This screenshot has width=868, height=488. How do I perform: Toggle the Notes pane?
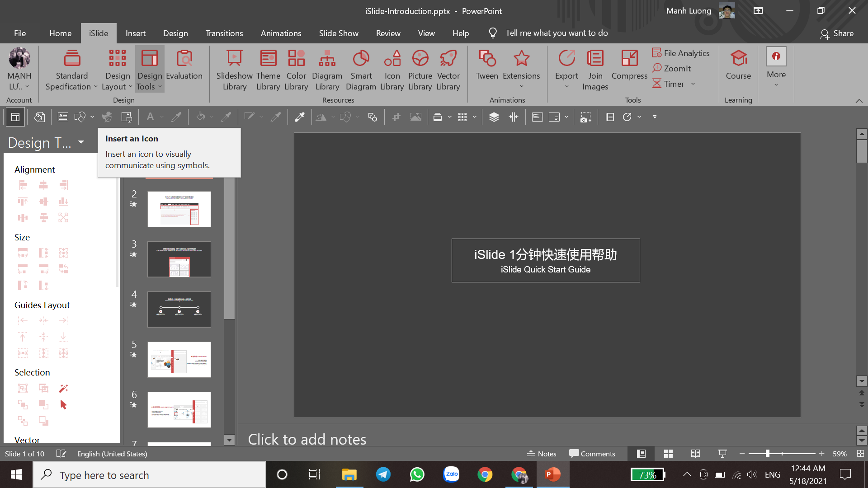click(542, 454)
